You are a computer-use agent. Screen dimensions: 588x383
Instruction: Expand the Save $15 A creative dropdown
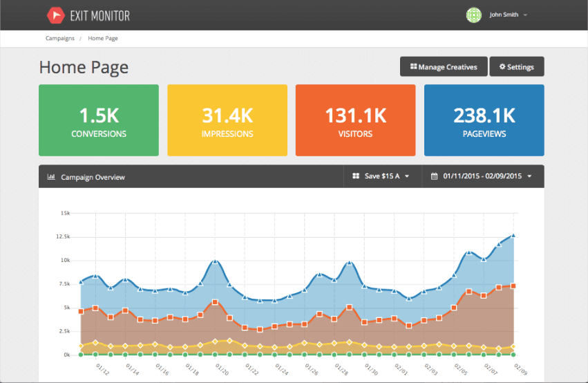tap(381, 176)
